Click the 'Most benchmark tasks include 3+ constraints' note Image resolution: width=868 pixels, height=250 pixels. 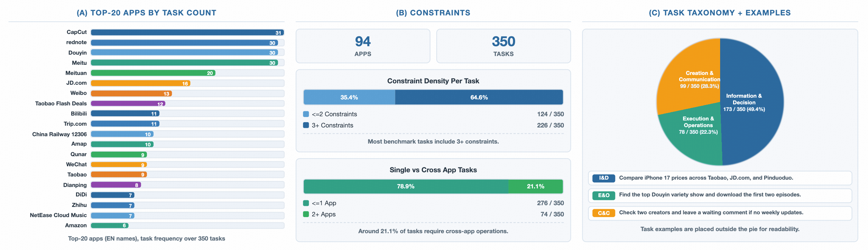coord(433,141)
